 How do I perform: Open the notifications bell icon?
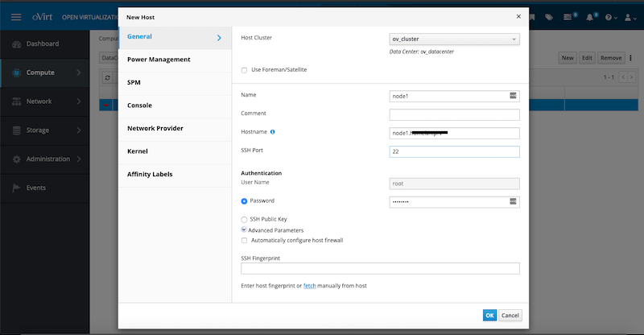pyautogui.click(x=590, y=17)
